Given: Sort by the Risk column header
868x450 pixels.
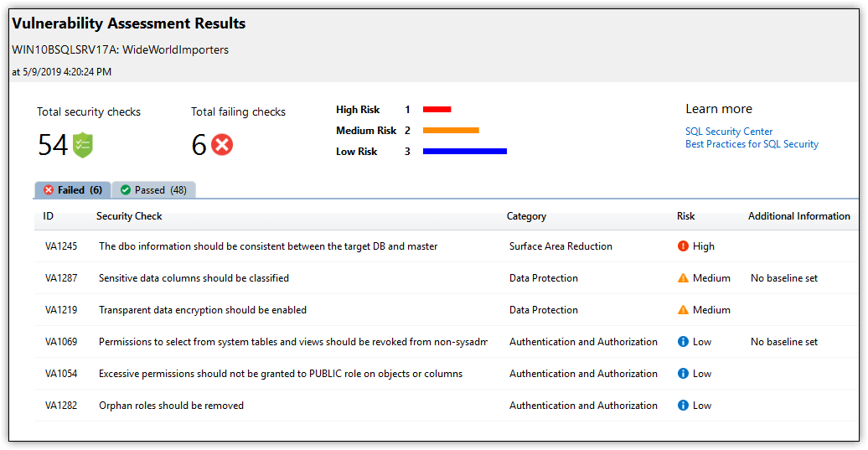Looking at the screenshot, I should [685, 216].
